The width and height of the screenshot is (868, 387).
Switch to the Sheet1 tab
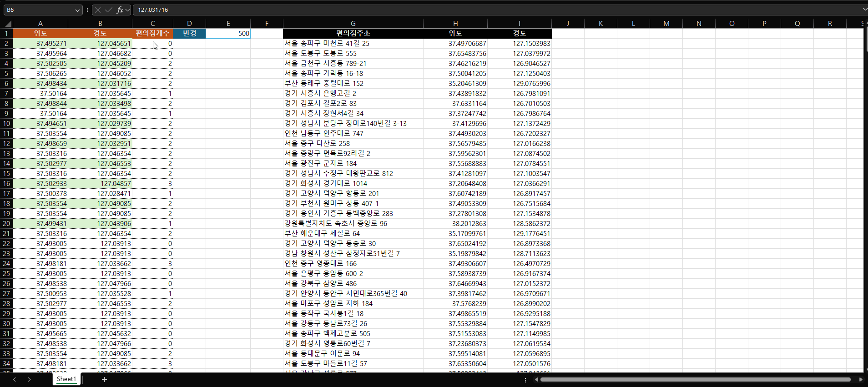(66, 379)
